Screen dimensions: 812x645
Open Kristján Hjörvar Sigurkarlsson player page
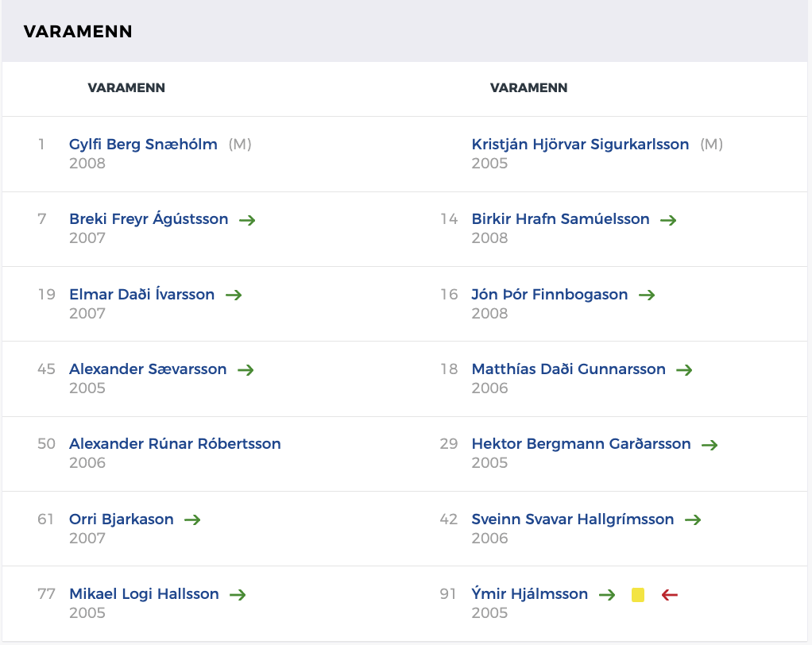pyautogui.click(x=580, y=145)
